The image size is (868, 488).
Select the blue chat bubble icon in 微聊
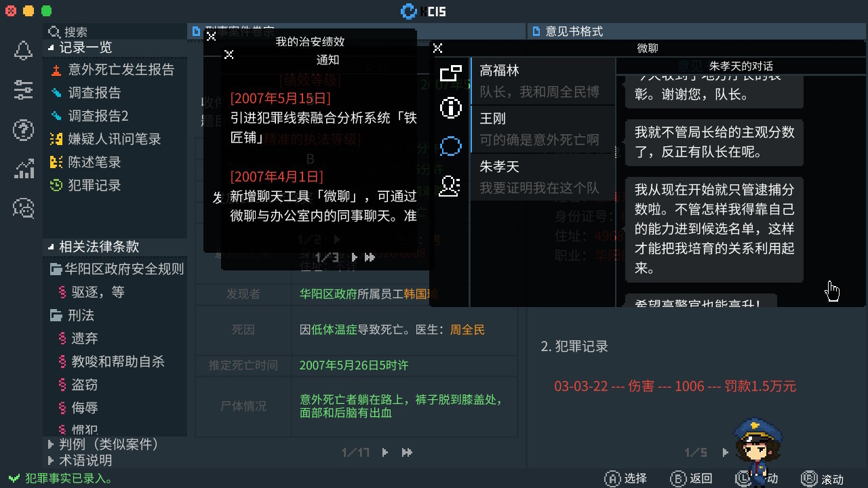tap(450, 146)
